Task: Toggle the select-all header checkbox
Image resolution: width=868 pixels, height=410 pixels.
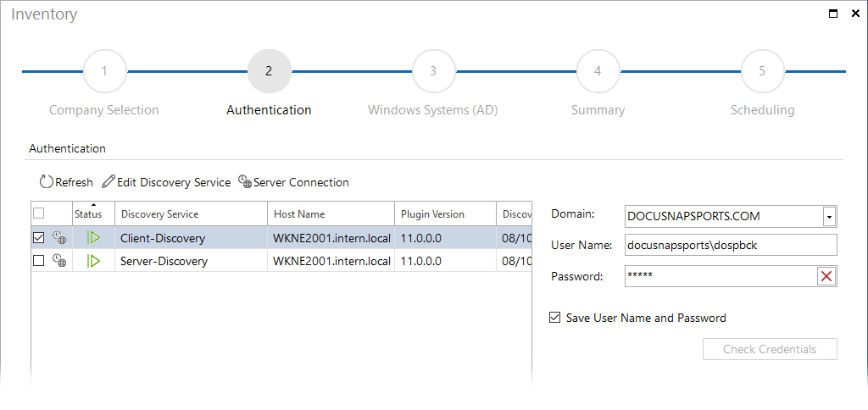Action: (x=39, y=213)
